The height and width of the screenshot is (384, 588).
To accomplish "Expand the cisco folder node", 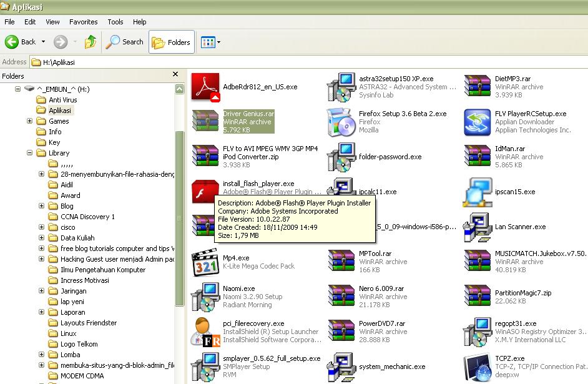I will pos(42,227).
